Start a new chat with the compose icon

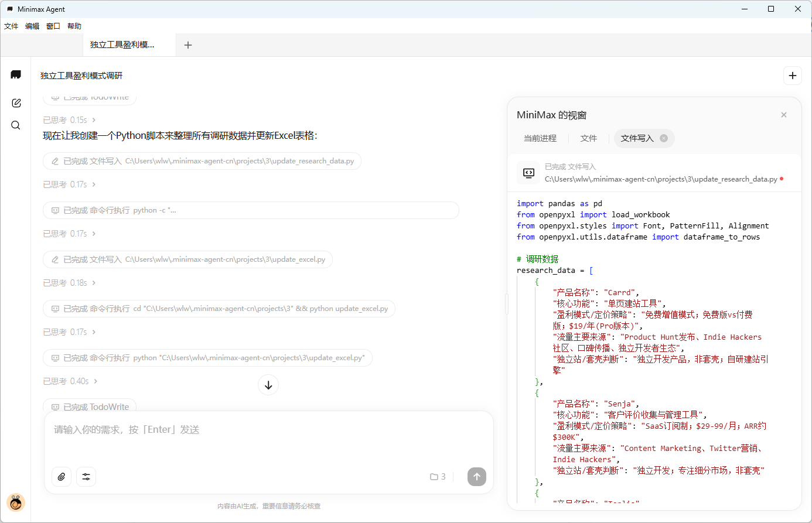pyautogui.click(x=16, y=102)
